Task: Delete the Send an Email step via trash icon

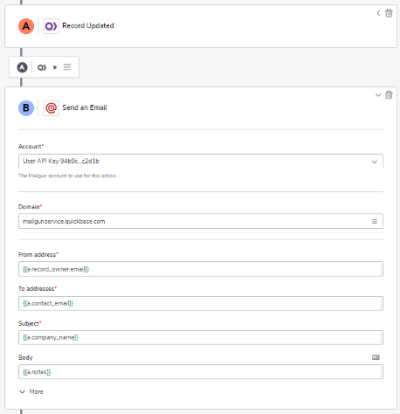Action: [389, 95]
